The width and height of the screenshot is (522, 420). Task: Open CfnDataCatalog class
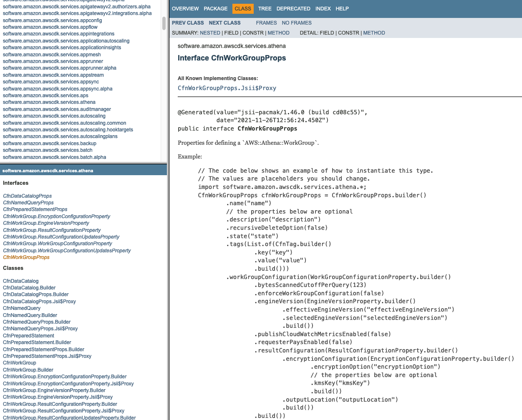pos(21,281)
